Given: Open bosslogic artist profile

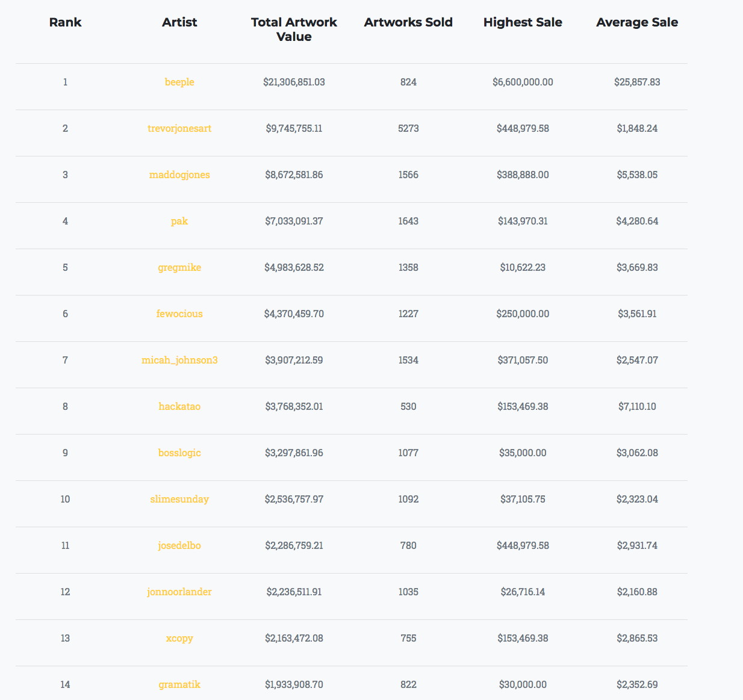Looking at the screenshot, I should point(179,453).
